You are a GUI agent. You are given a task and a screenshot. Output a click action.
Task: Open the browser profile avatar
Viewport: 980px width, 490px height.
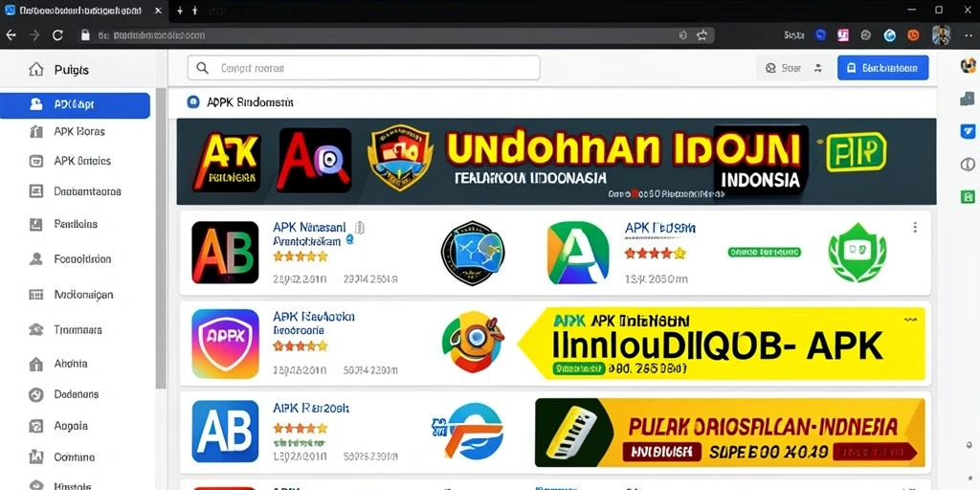click(941, 35)
